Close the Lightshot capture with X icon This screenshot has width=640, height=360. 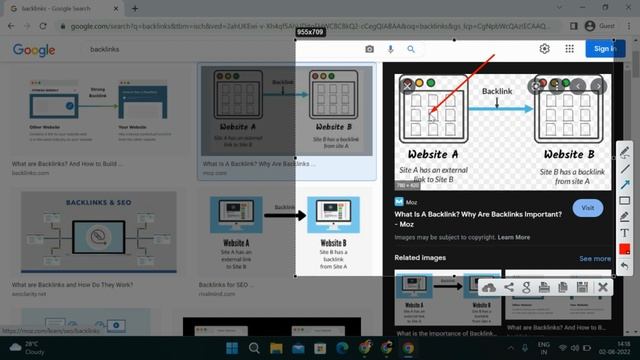602,287
